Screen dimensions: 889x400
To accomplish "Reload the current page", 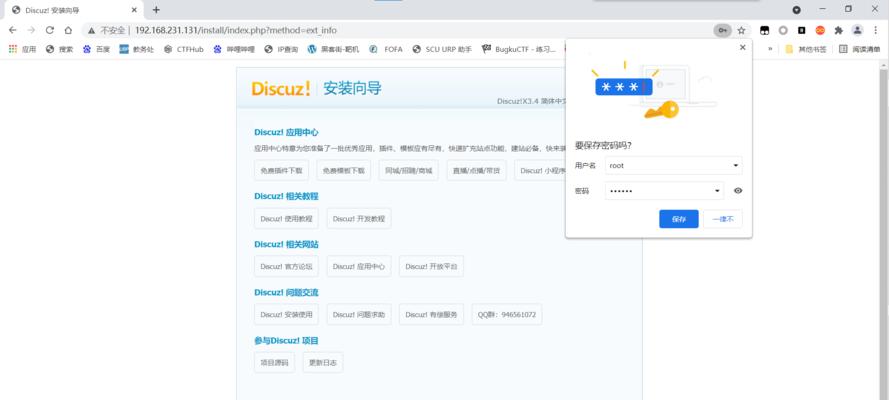I will 49,30.
